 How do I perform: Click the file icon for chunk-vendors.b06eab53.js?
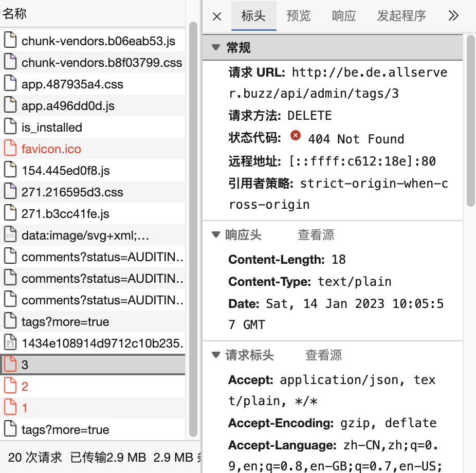click(x=10, y=41)
